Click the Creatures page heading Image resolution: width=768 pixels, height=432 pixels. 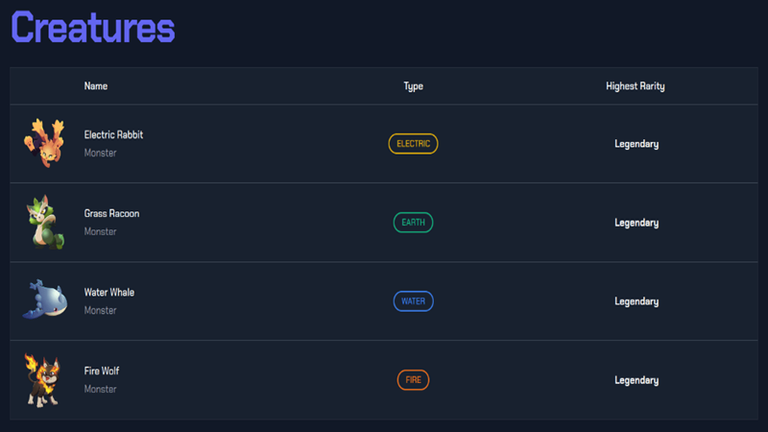click(x=93, y=27)
